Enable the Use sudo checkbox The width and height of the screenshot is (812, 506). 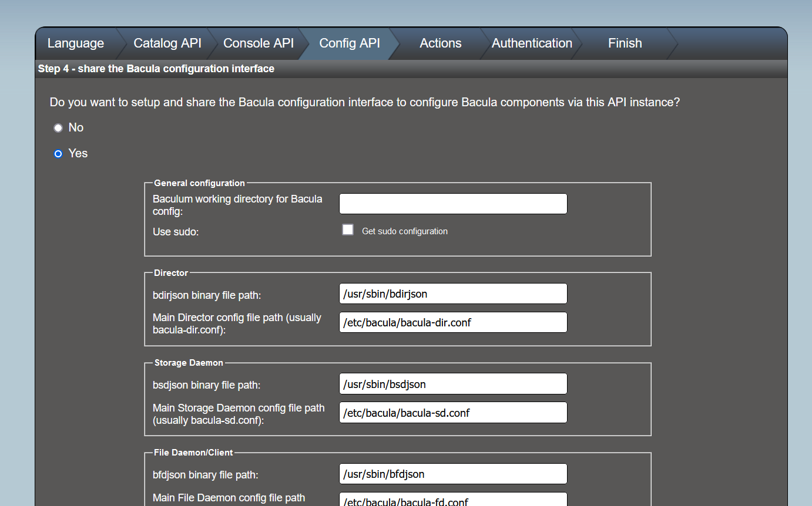[348, 230]
